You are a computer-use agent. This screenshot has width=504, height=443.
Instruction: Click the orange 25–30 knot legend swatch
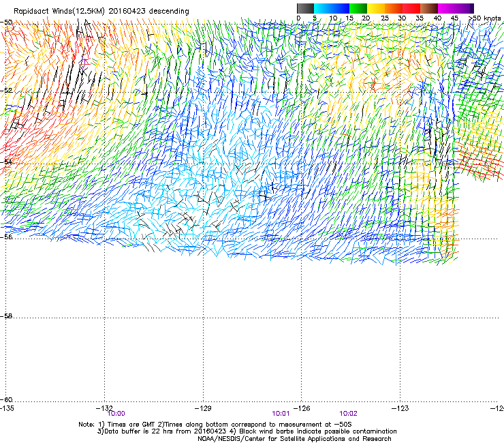pyautogui.click(x=394, y=8)
